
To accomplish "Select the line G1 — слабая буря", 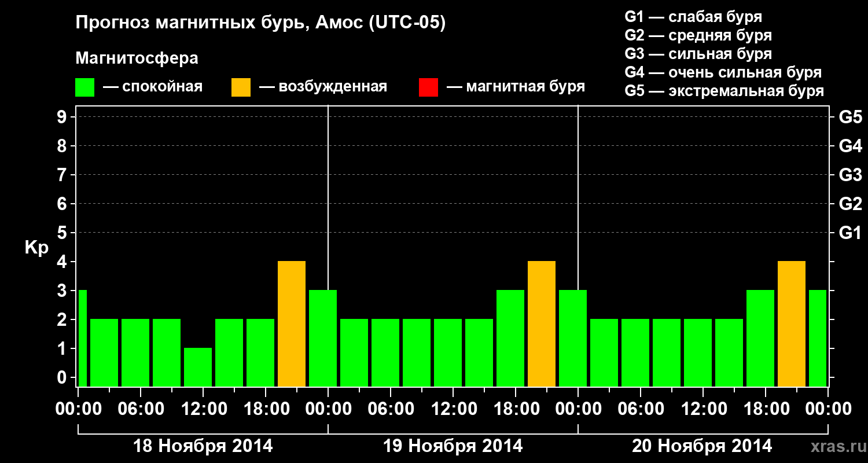I will click(693, 17).
